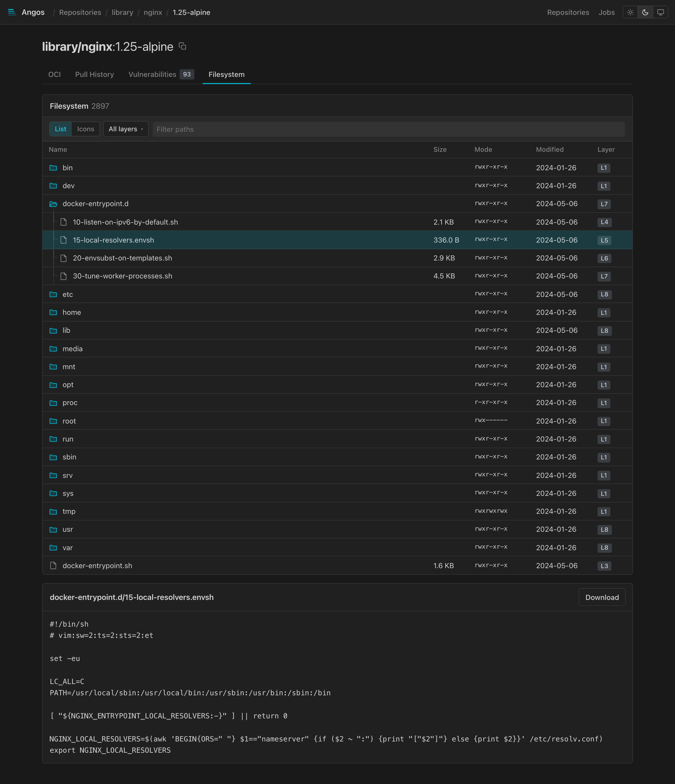Expand the dev folder icon
Image resolution: width=675 pixels, height=784 pixels.
click(x=53, y=186)
